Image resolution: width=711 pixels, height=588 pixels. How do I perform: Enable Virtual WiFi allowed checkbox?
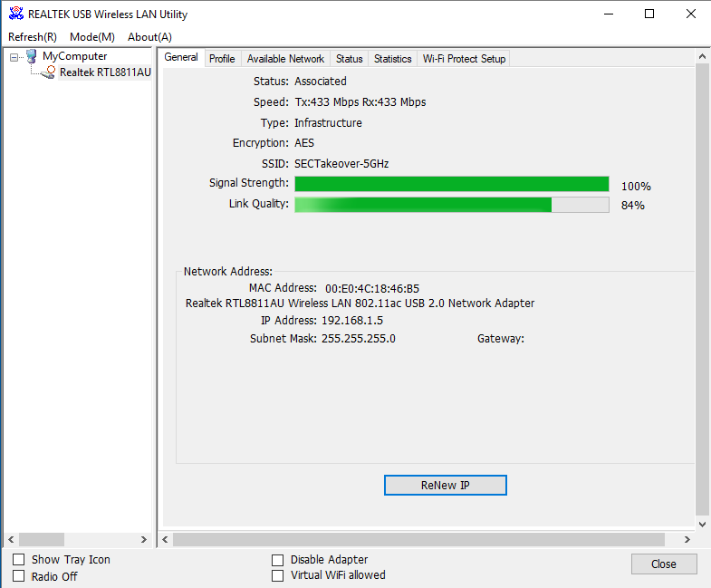277,575
